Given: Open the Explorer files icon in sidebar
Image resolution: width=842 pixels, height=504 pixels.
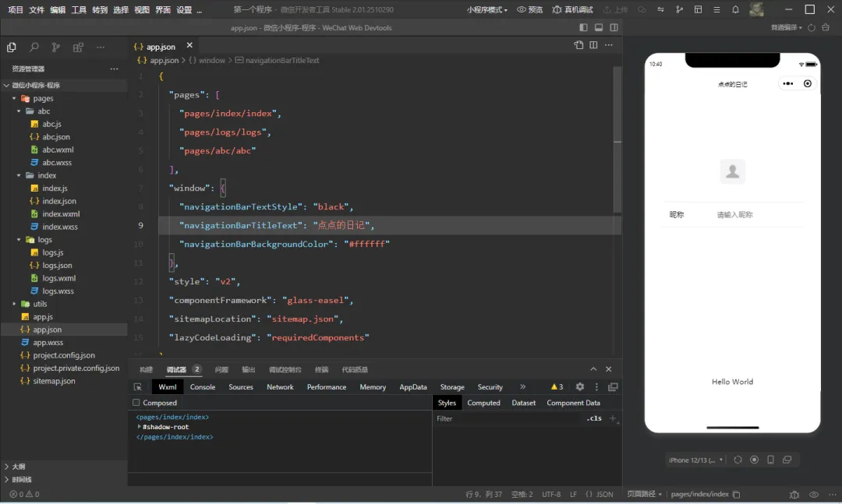Looking at the screenshot, I should (x=11, y=48).
